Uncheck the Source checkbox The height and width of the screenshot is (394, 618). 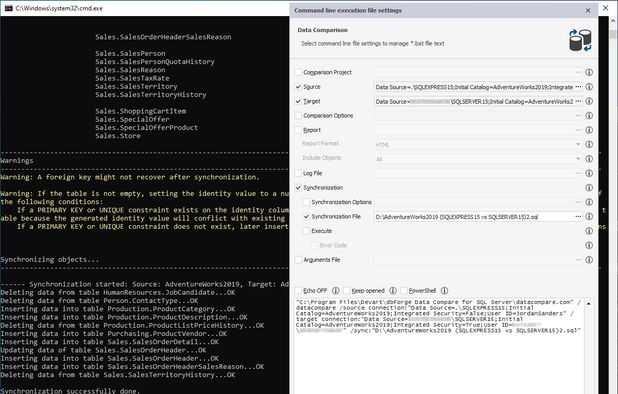tap(298, 87)
